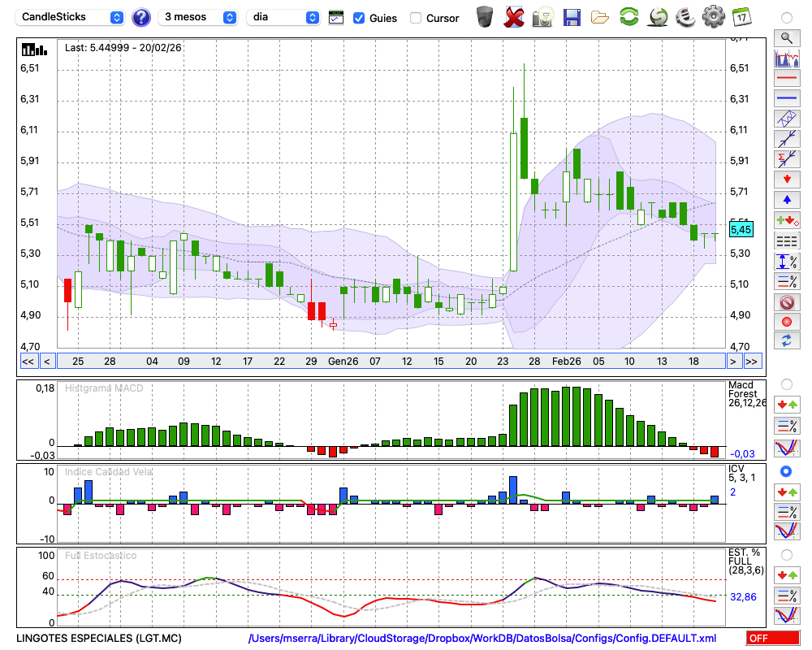Click the red down arrow marker tool

tap(786, 178)
